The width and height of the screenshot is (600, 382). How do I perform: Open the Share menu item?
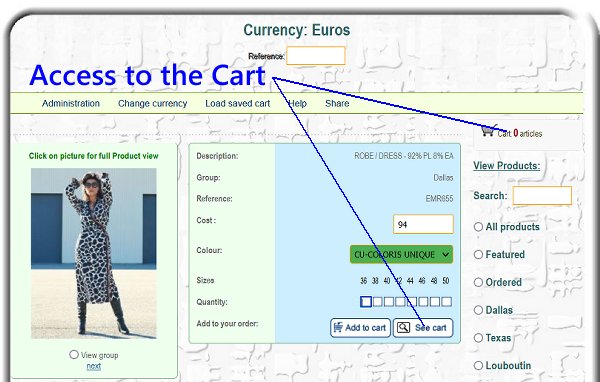click(337, 103)
